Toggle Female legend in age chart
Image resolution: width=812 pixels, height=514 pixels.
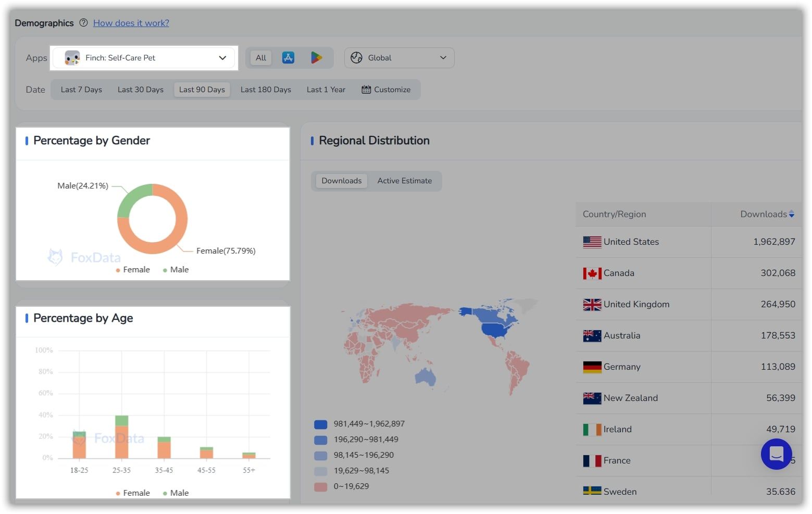tap(133, 493)
